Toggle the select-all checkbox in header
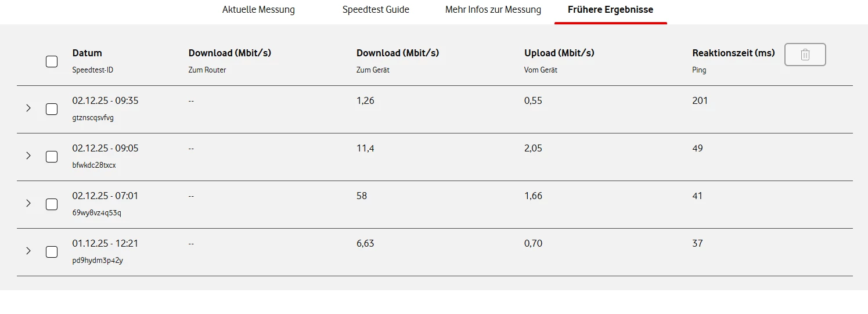Image resolution: width=868 pixels, height=314 pixels. [52, 62]
